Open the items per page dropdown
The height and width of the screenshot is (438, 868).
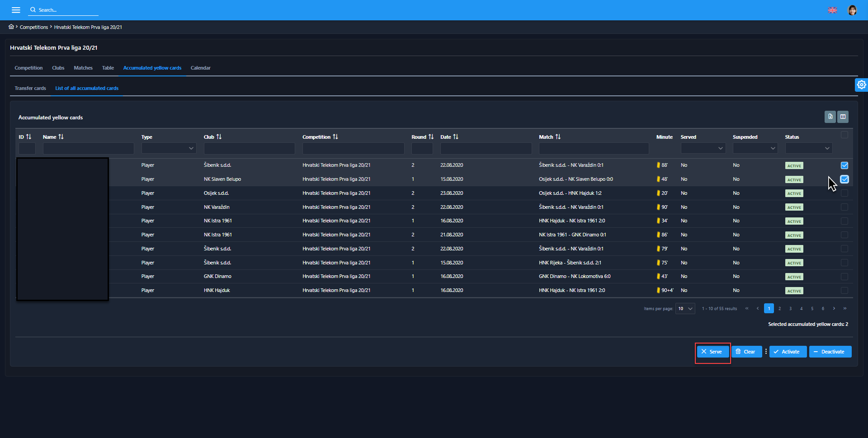[685, 309]
